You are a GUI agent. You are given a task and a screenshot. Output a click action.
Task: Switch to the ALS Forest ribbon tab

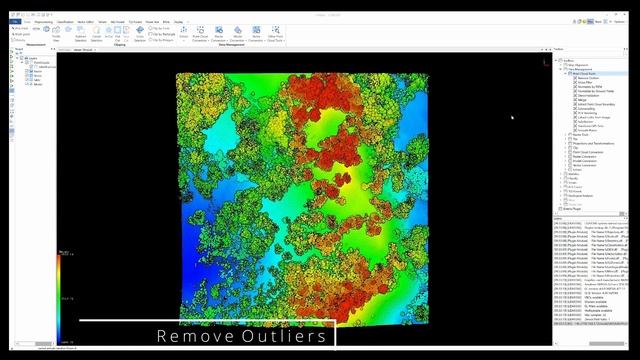pos(118,22)
